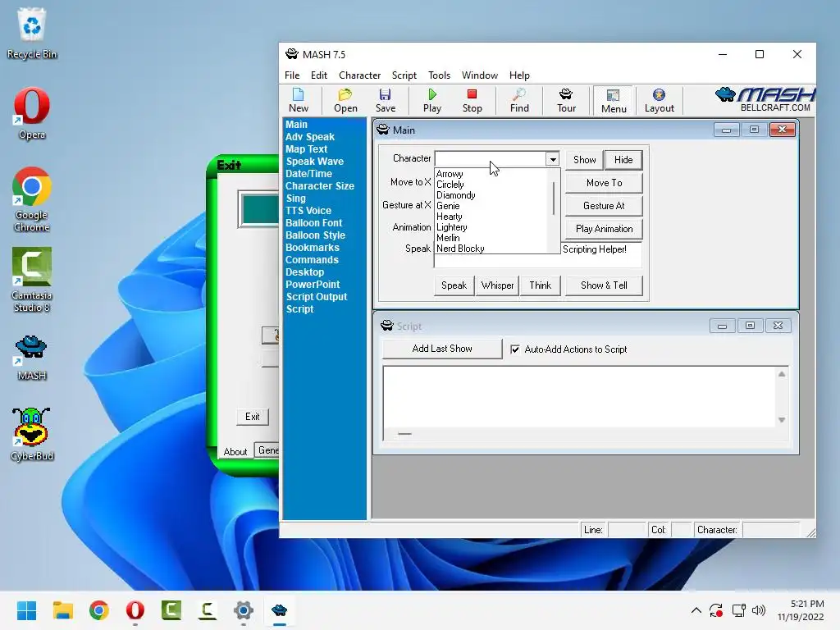Click the Whisper button
840x630 pixels.
pos(497,285)
